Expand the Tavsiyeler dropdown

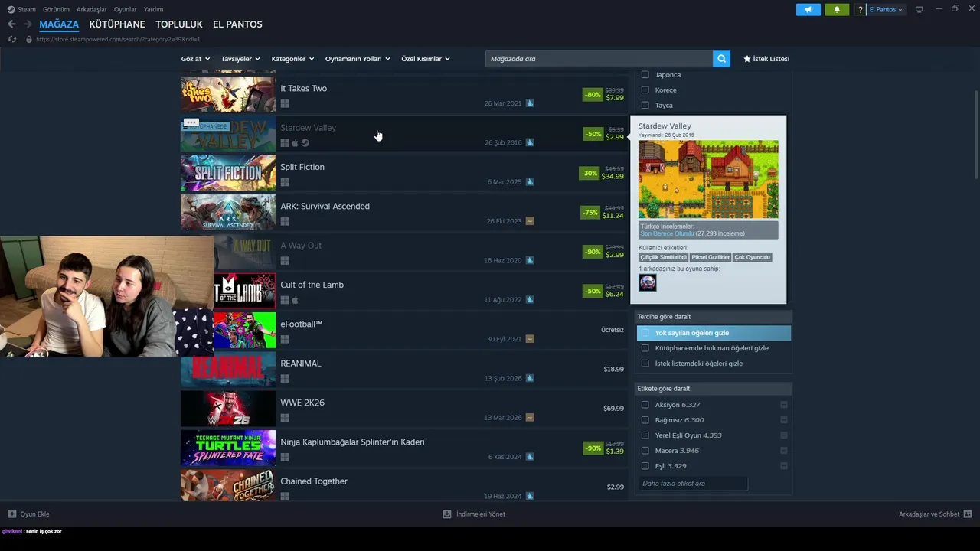tap(240, 59)
